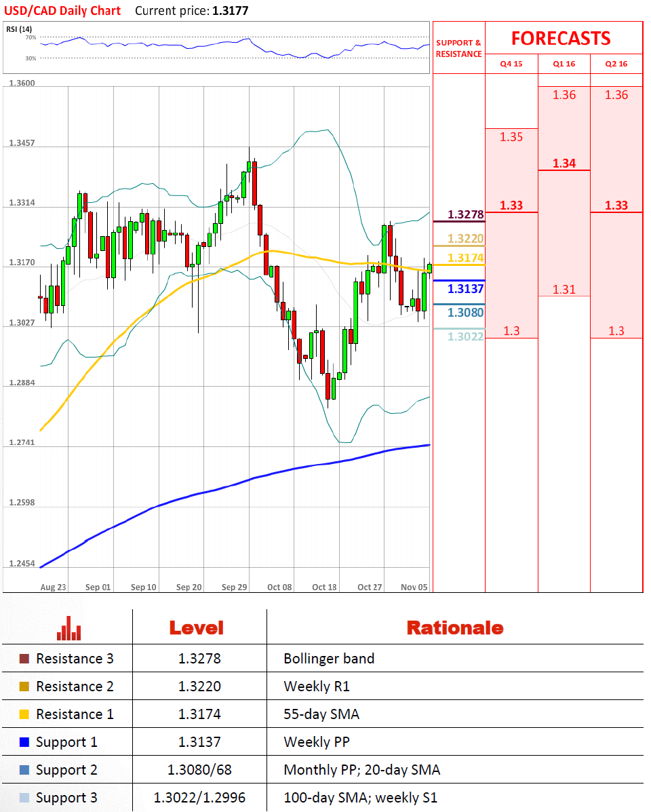The height and width of the screenshot is (812, 651).
Task: Click the Support 1 row label
Action: click(x=66, y=742)
